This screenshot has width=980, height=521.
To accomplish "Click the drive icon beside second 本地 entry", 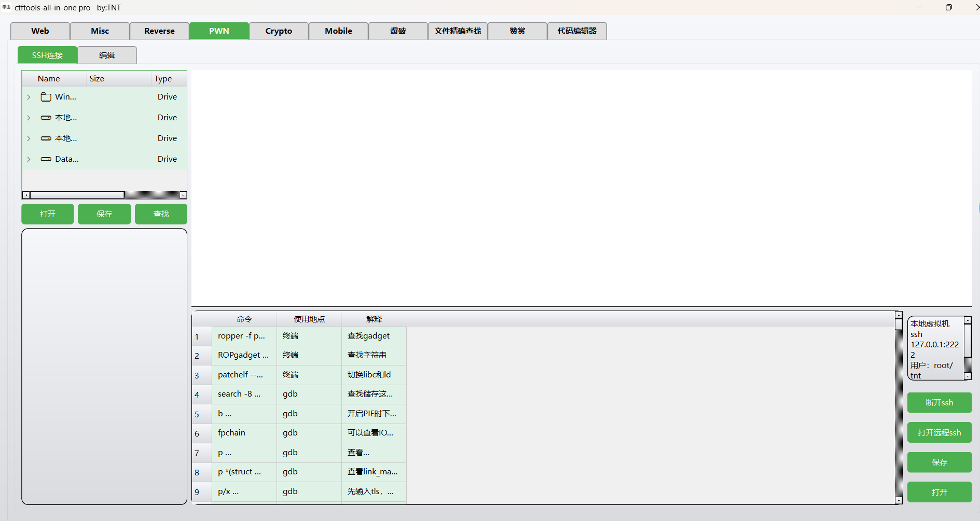I will point(46,138).
